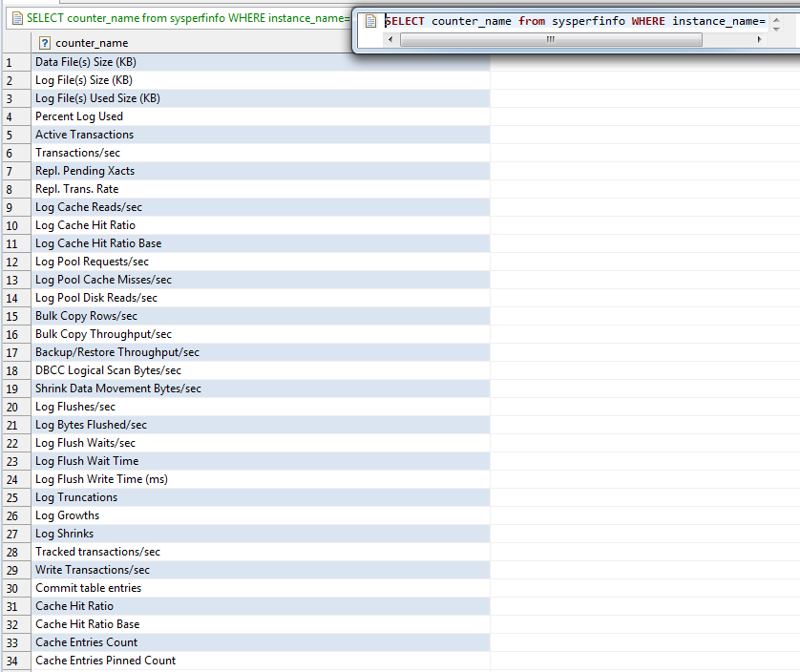The width and height of the screenshot is (800, 672).
Task: Select the 'Log Flush Waits/sec' cell
Action: 261,443
